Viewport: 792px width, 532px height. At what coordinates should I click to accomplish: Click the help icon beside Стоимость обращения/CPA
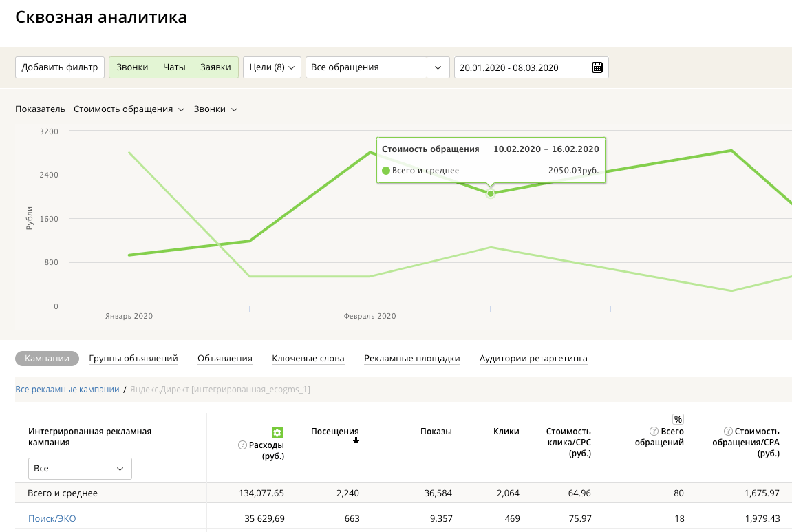pos(728,432)
